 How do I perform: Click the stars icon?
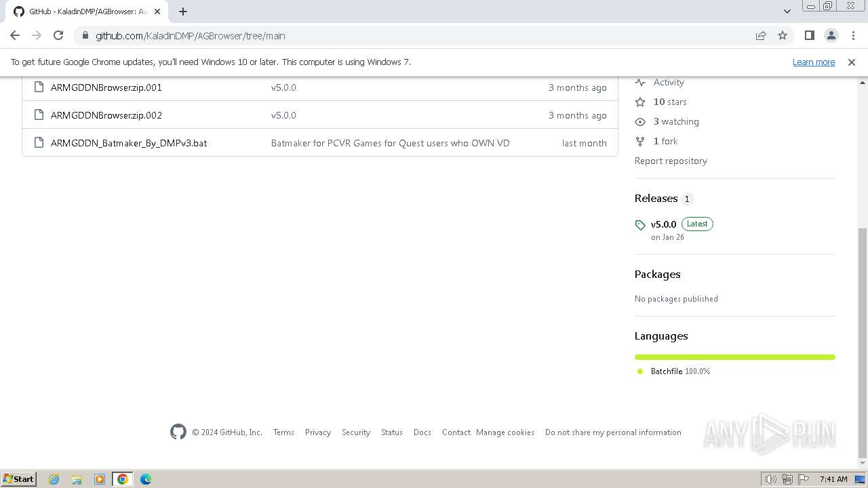(x=640, y=102)
